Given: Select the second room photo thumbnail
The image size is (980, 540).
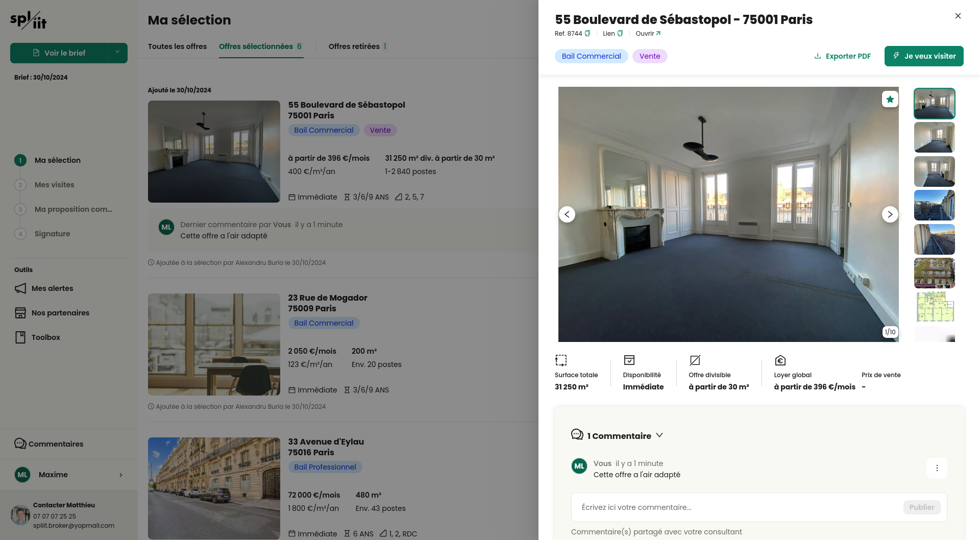Looking at the screenshot, I should pyautogui.click(x=934, y=137).
